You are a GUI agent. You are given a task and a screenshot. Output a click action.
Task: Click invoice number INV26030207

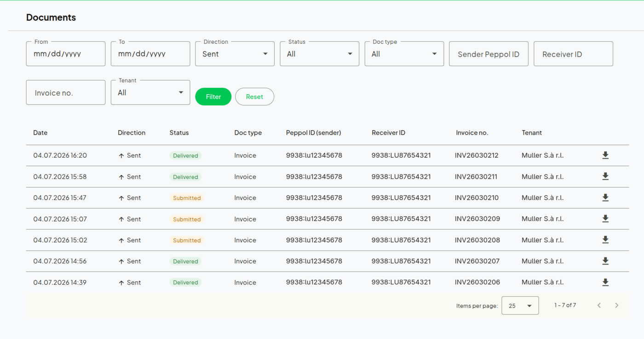[x=477, y=261]
